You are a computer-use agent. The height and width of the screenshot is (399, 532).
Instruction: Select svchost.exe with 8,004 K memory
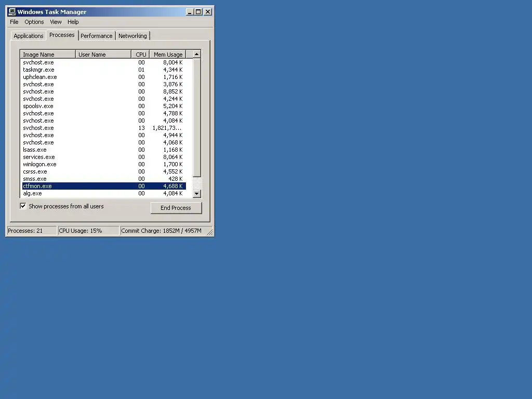click(104, 62)
